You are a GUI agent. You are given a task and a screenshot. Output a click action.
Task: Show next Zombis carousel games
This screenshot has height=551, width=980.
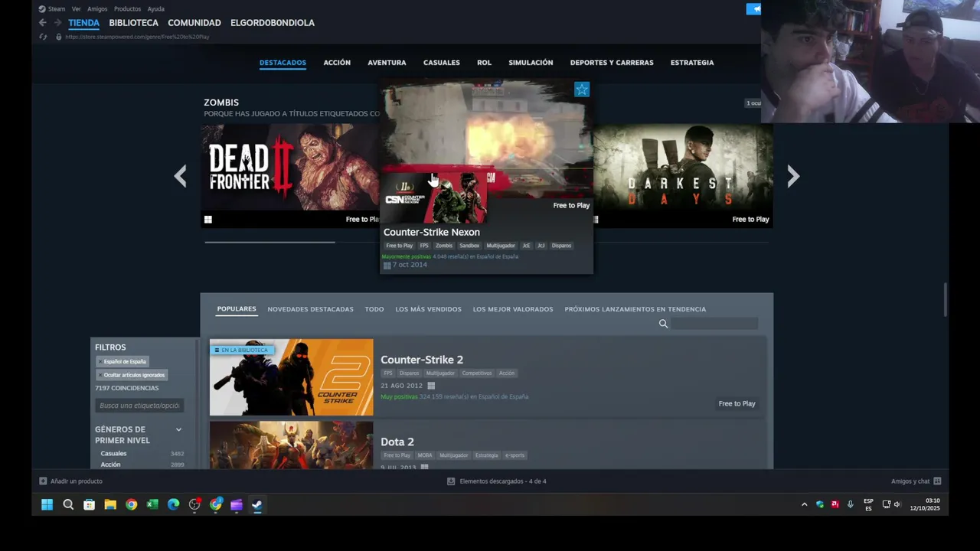(x=793, y=177)
